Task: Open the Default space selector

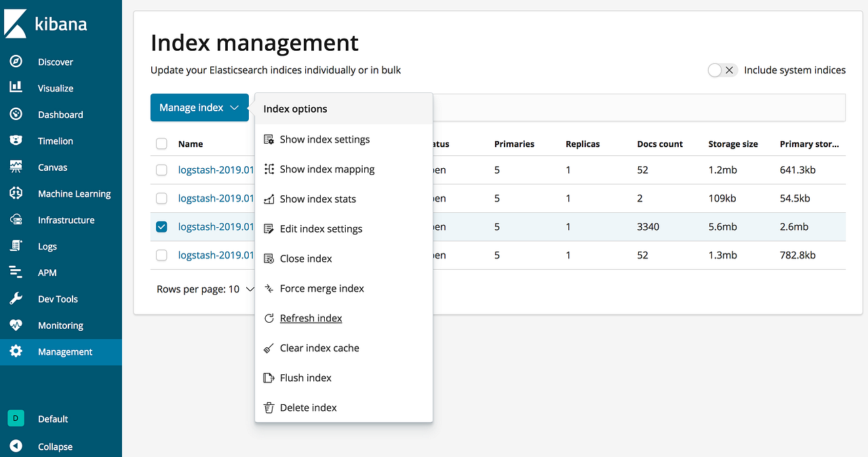Action: pyautogui.click(x=38, y=418)
